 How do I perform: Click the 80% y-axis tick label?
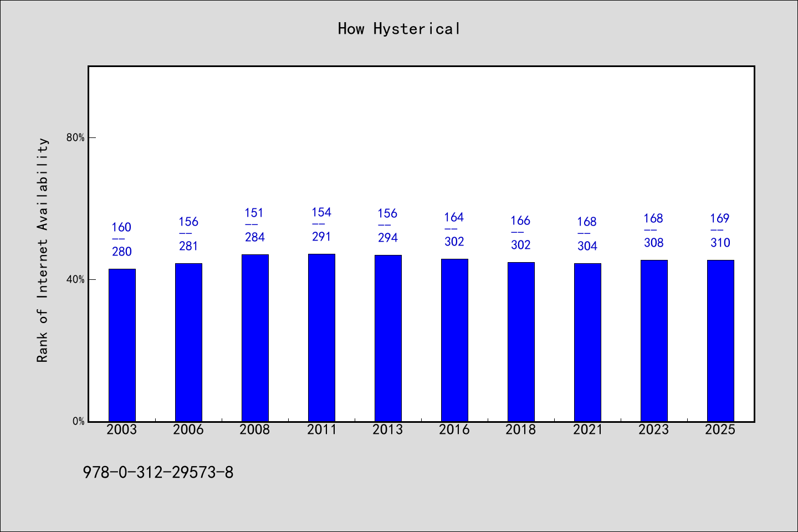coord(75,137)
